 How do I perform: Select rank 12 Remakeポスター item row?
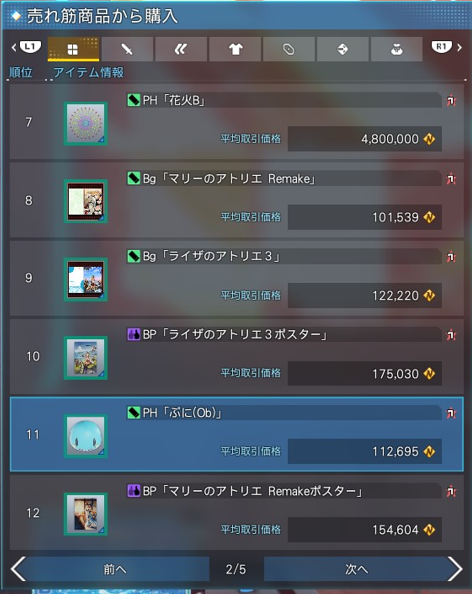(237, 513)
